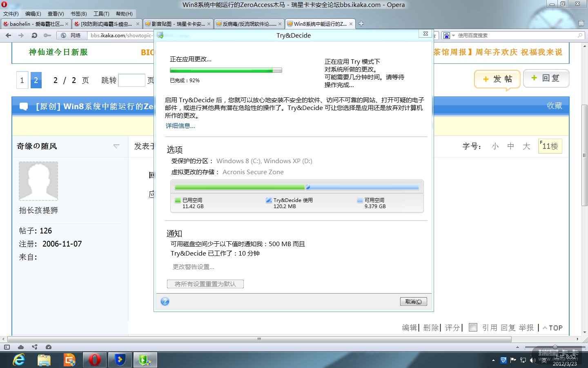This screenshot has height=368, width=588.
Task: Open the 文件(F) menu
Action: tap(11, 13)
